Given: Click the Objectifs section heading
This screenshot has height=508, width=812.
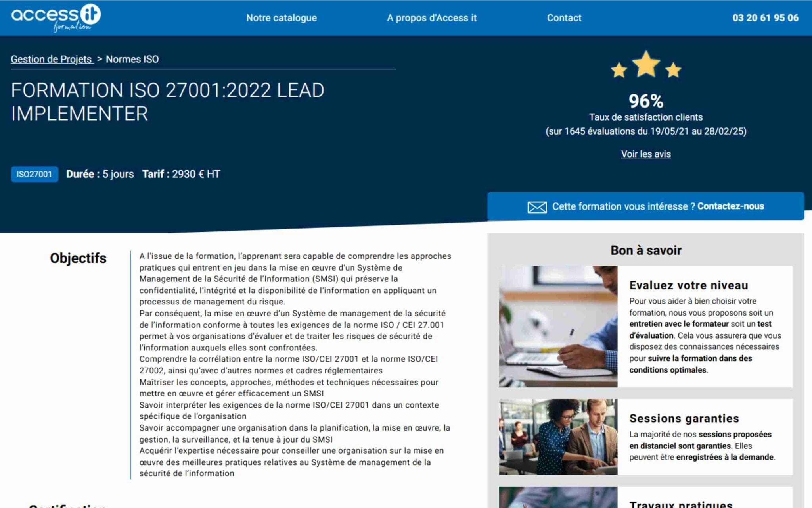Looking at the screenshot, I should [x=78, y=258].
